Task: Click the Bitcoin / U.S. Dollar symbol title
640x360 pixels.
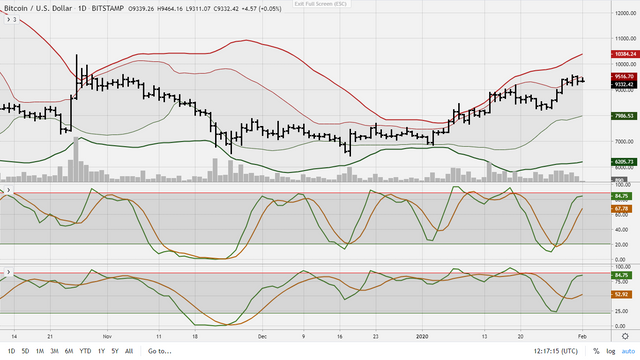Action: tap(38, 8)
